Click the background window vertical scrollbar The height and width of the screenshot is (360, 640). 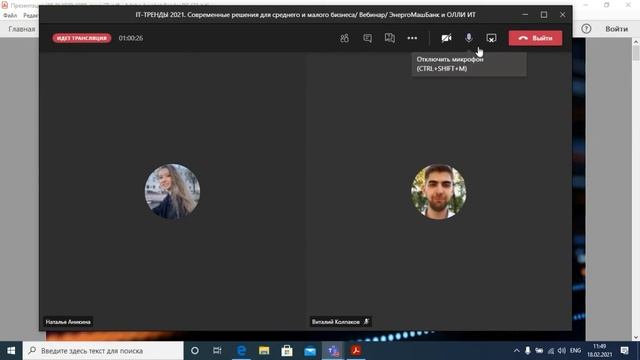636,190
